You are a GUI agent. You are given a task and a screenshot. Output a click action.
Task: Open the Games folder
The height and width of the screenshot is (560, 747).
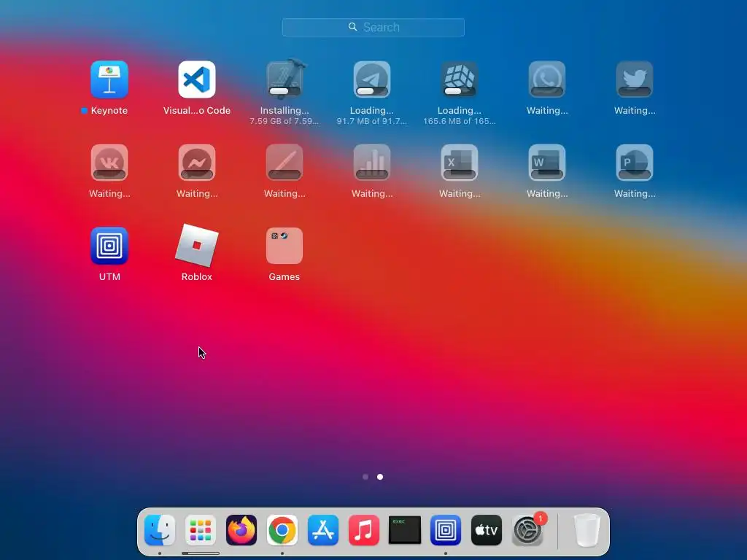tap(285, 246)
